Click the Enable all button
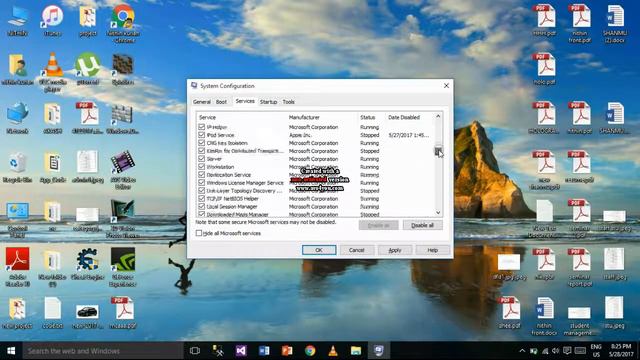Screen dimensions: 640x360 pyautogui.click(x=378, y=225)
